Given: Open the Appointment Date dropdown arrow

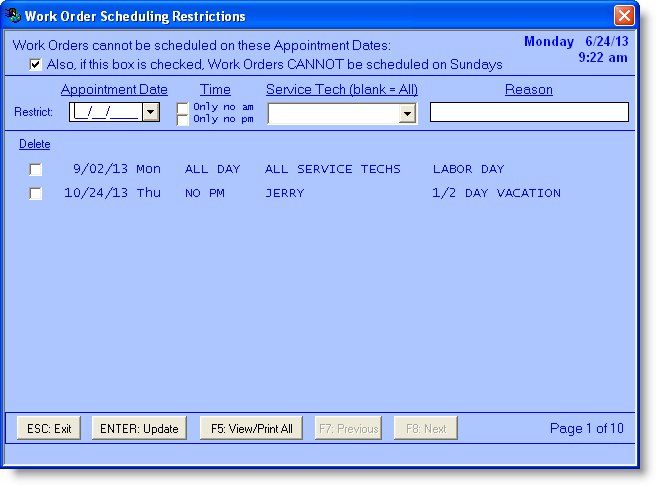Looking at the screenshot, I should coord(150,112).
